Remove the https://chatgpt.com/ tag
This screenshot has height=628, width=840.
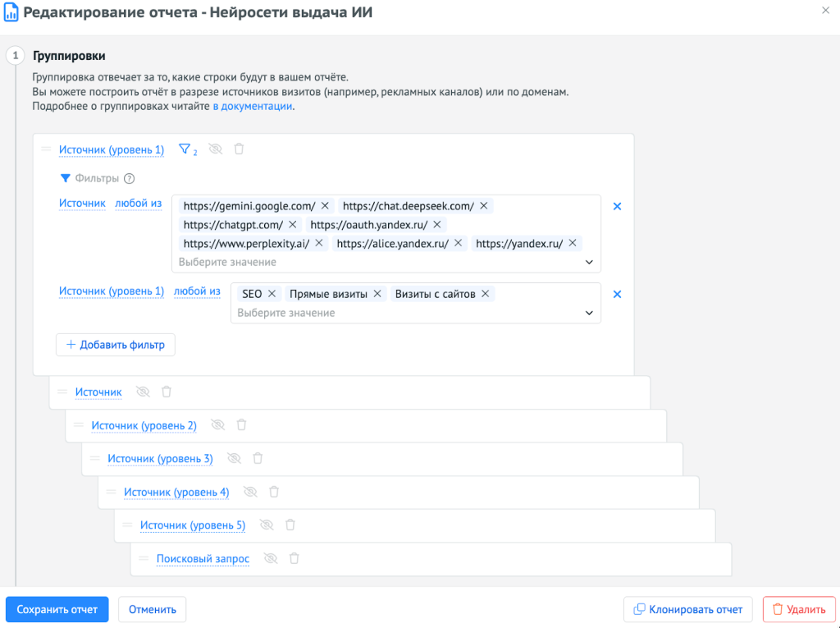(x=293, y=224)
